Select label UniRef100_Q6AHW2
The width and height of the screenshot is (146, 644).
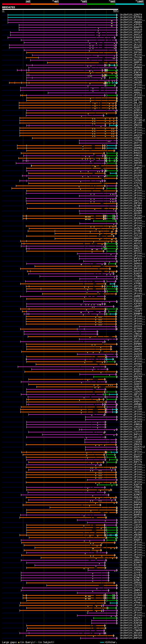131,148
